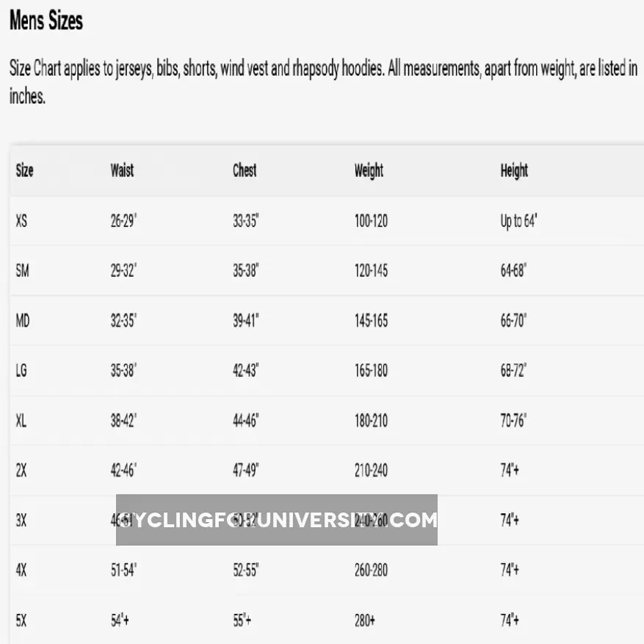The image size is (644, 644).
Task: Click the Waist column header
Action: pos(122,170)
